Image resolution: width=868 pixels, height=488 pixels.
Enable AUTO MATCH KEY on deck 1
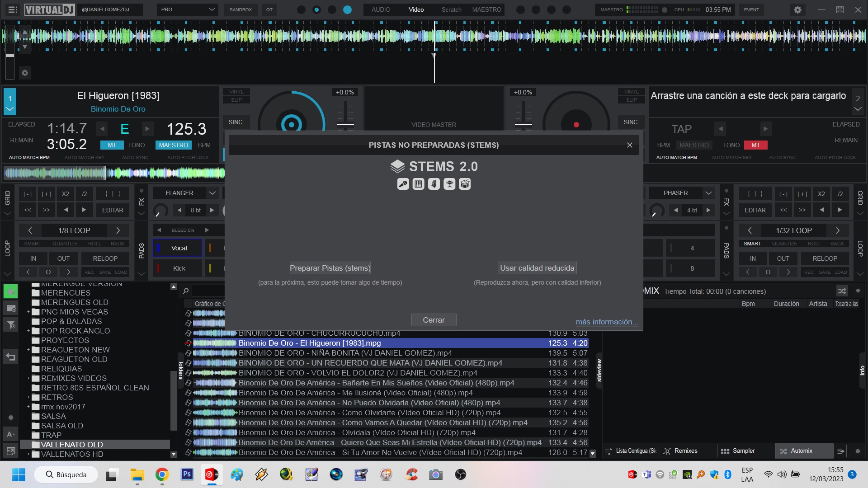click(x=84, y=158)
